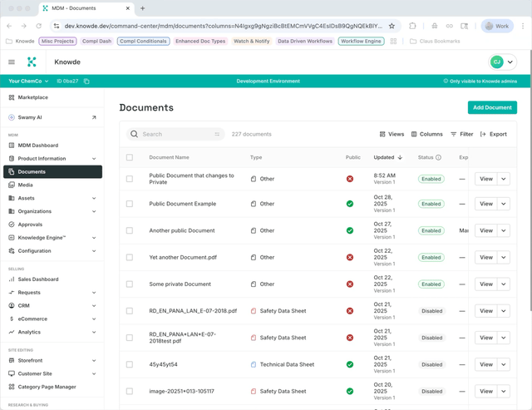
Task: Open the hamburger navigation menu
Action: (x=12, y=62)
